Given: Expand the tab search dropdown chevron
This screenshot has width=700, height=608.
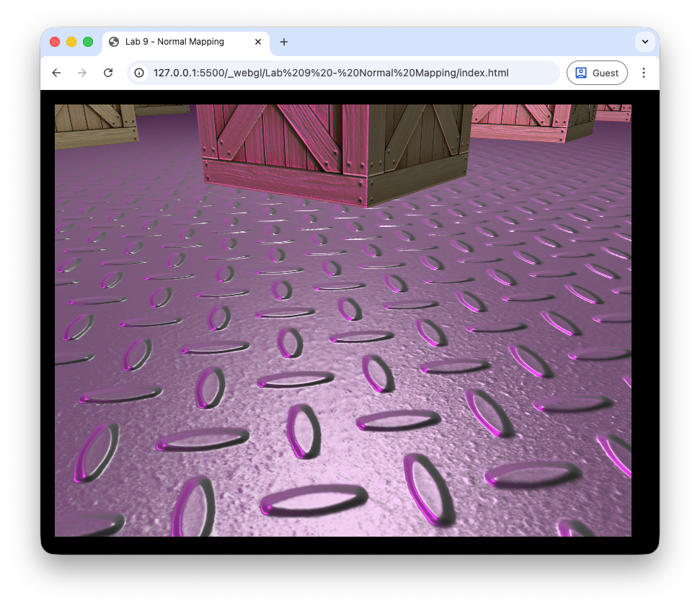Looking at the screenshot, I should (x=644, y=42).
